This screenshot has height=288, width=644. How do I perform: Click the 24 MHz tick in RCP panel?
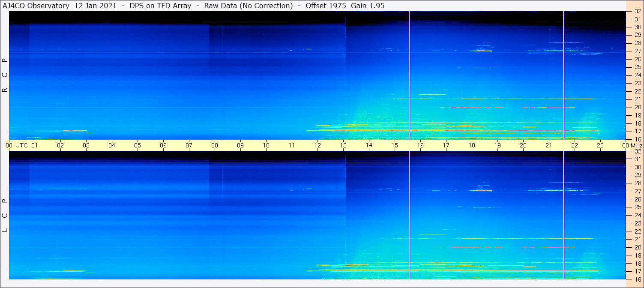click(x=638, y=75)
